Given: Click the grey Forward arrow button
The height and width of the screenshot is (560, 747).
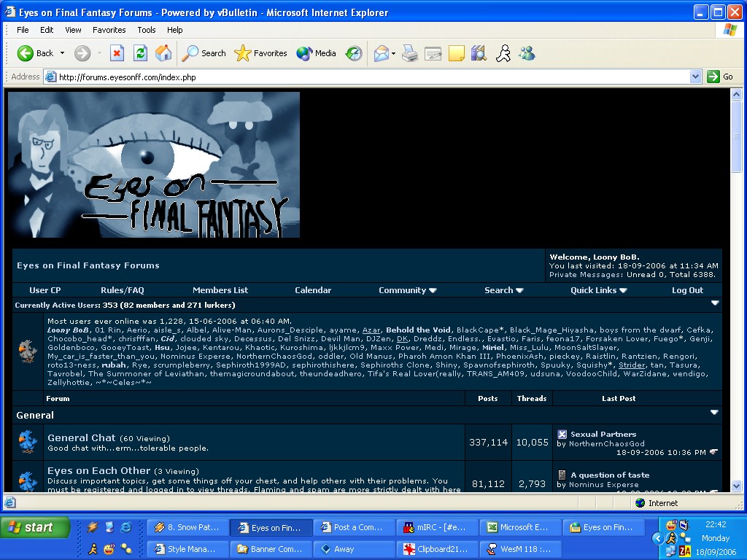Looking at the screenshot, I should coord(82,53).
